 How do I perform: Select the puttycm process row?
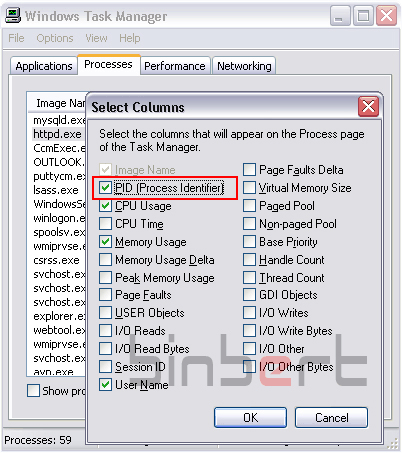59,176
